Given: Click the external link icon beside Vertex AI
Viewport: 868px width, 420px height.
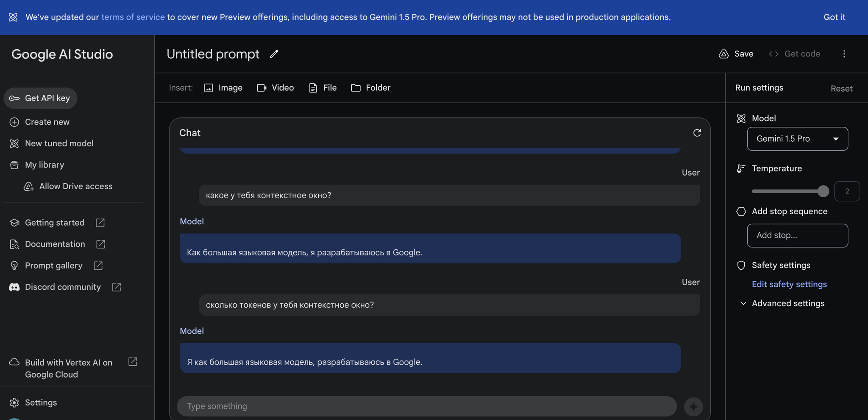Looking at the screenshot, I should [133, 361].
